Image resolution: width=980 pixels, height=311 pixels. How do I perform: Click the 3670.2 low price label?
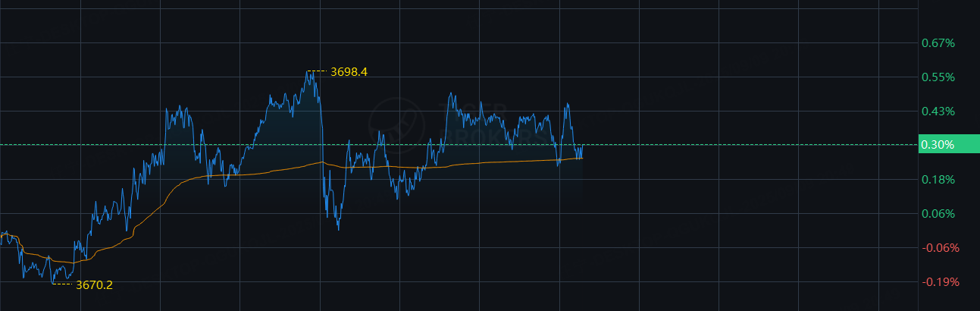point(95,285)
